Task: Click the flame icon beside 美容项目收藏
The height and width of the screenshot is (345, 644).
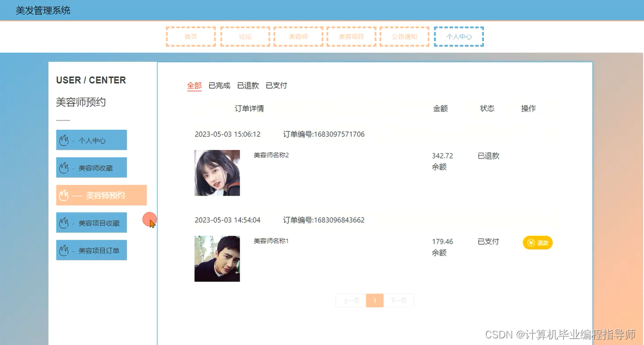Action: (64, 223)
